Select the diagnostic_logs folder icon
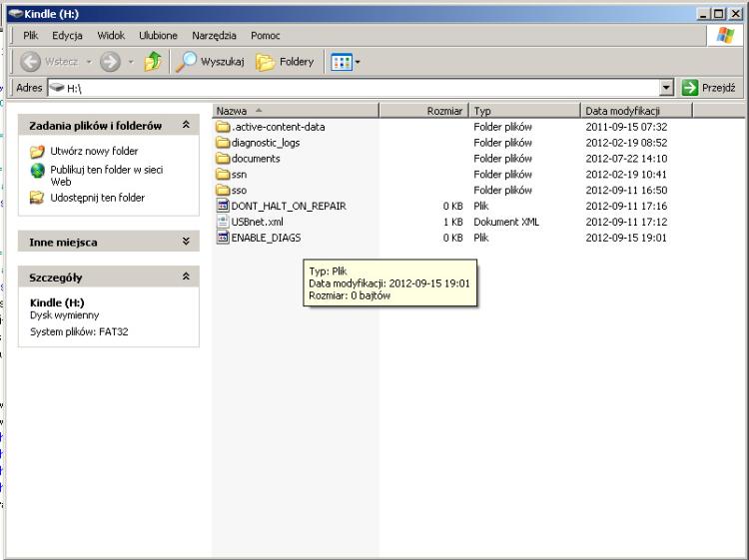Screen dimensions: 749x560 [223, 143]
